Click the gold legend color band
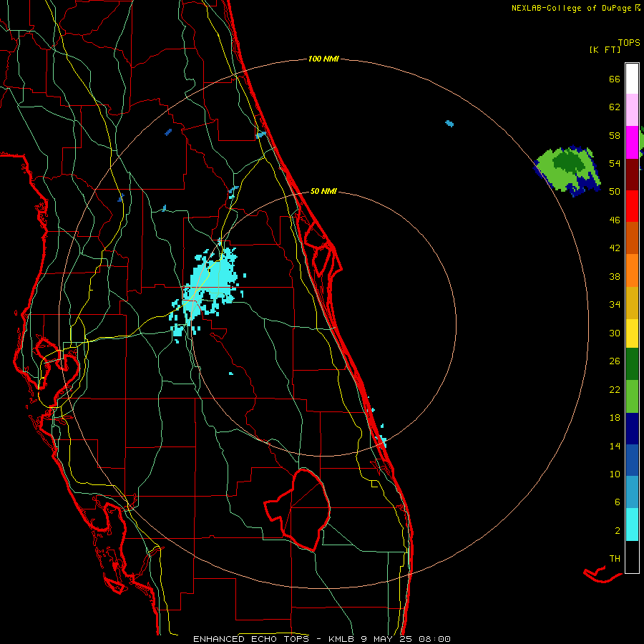This screenshot has width=644, height=644. point(632,303)
